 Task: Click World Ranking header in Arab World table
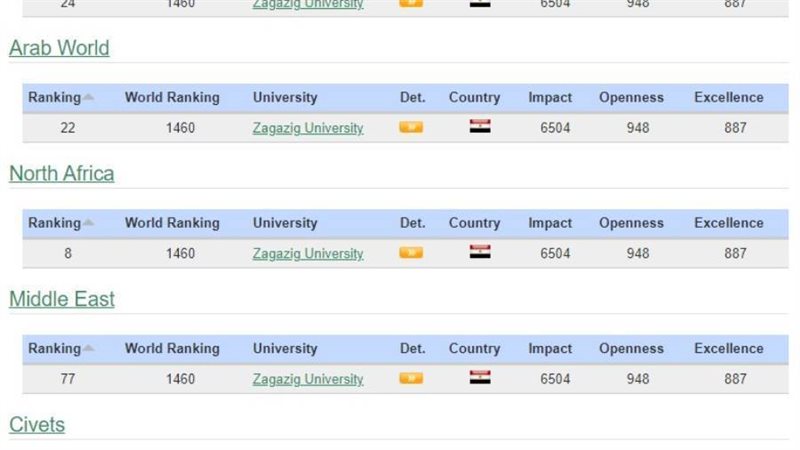point(172,98)
